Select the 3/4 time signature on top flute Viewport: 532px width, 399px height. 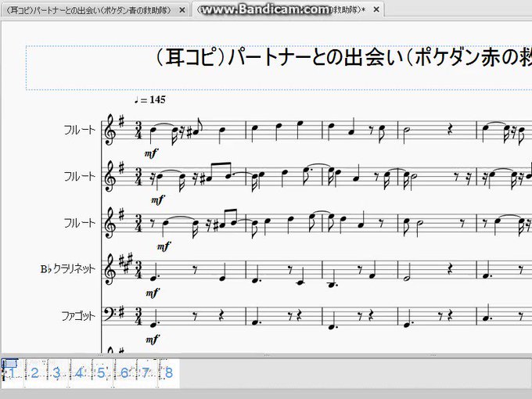138,131
